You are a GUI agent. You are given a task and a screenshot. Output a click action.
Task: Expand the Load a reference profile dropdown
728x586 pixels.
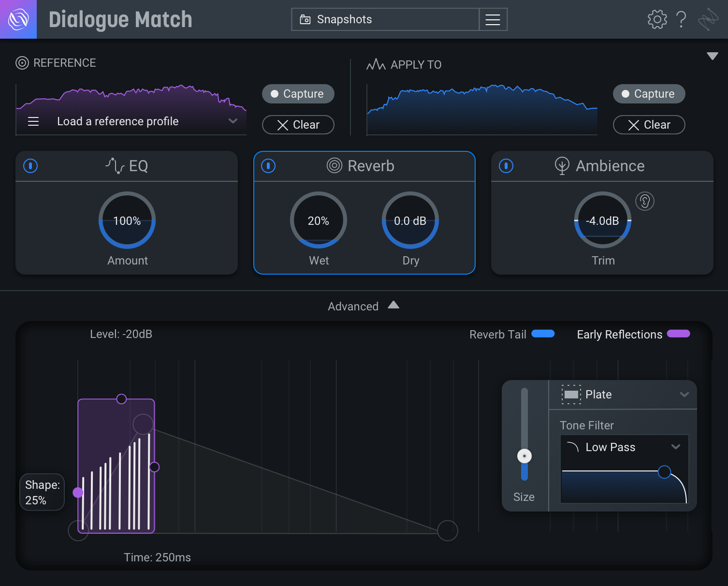click(233, 121)
